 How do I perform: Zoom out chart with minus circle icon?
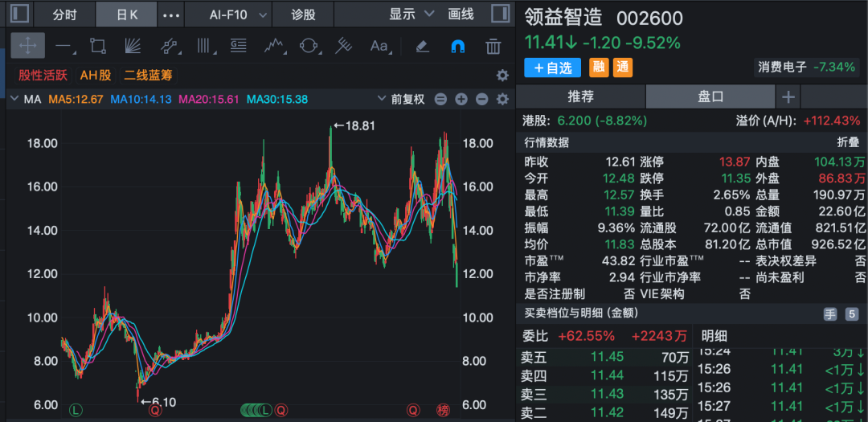click(481, 100)
